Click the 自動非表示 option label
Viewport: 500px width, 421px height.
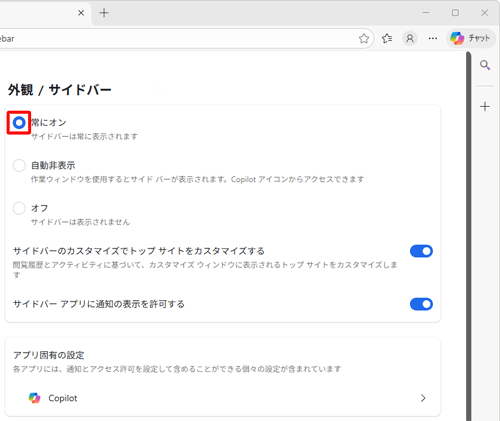53,165
